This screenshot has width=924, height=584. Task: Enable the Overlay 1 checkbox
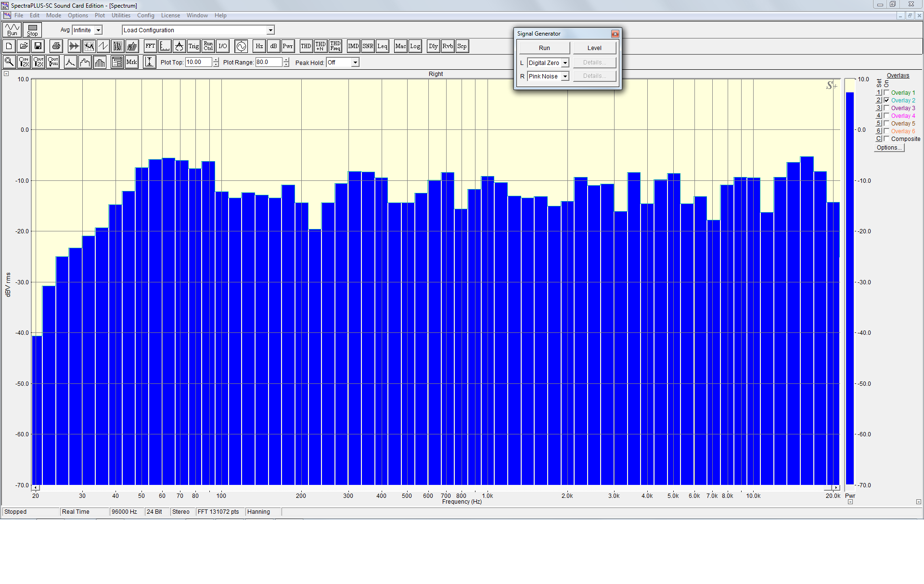tap(886, 92)
